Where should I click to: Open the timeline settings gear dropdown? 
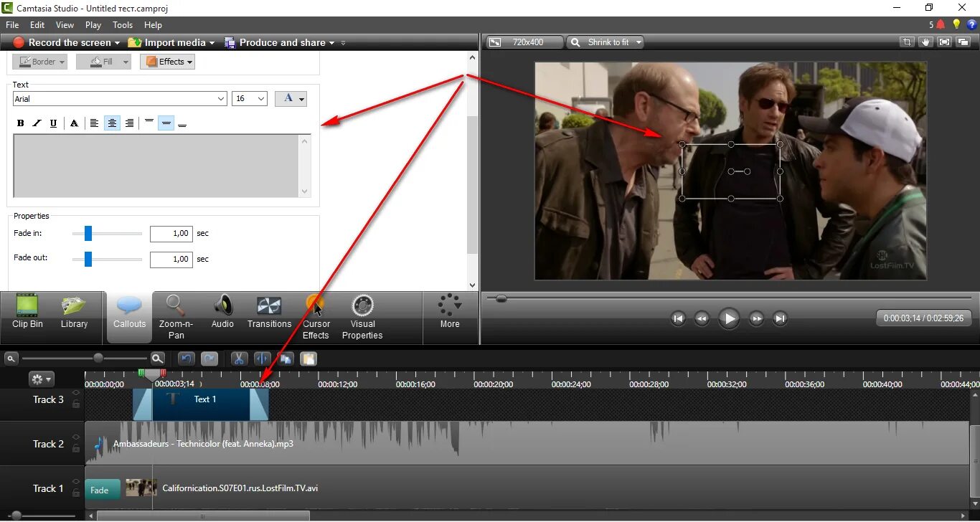pos(41,379)
